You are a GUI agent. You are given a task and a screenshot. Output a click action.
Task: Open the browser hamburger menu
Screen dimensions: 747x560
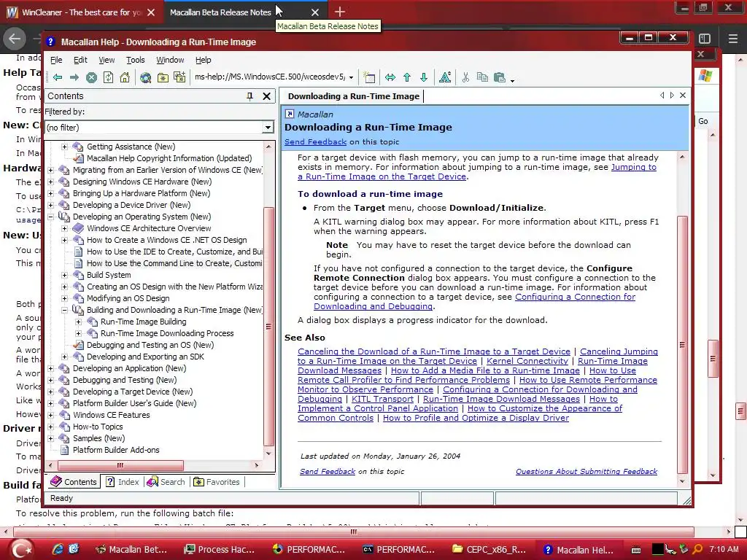732,39
